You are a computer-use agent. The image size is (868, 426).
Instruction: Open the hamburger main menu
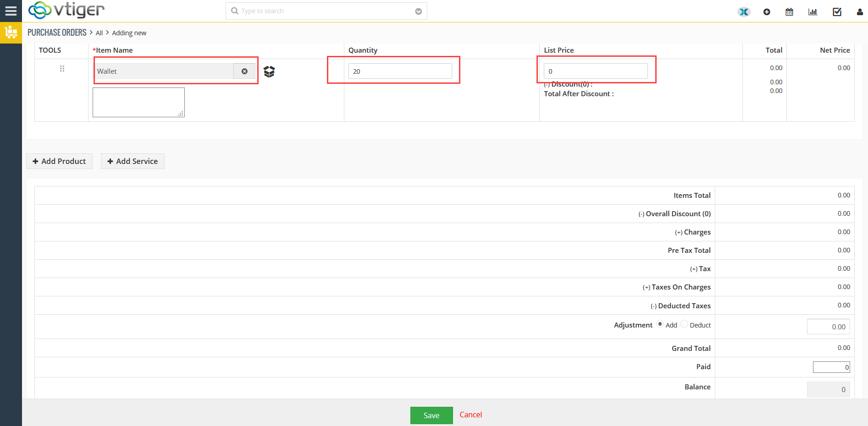[x=11, y=11]
